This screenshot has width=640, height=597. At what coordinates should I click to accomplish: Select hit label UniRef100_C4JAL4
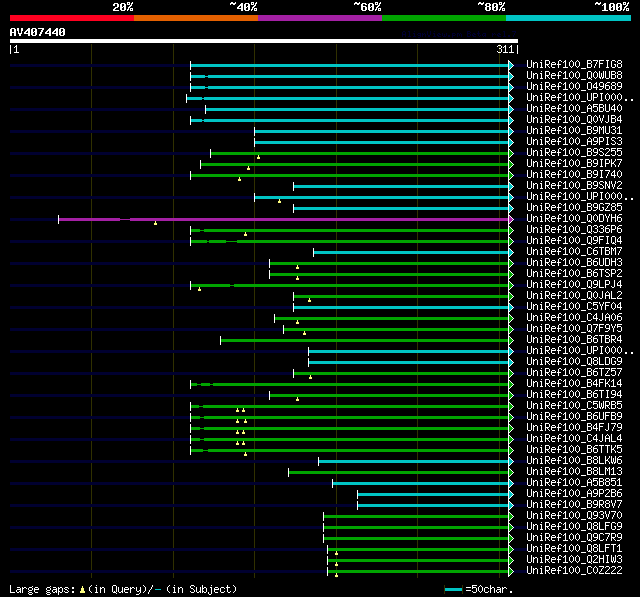[x=574, y=439]
